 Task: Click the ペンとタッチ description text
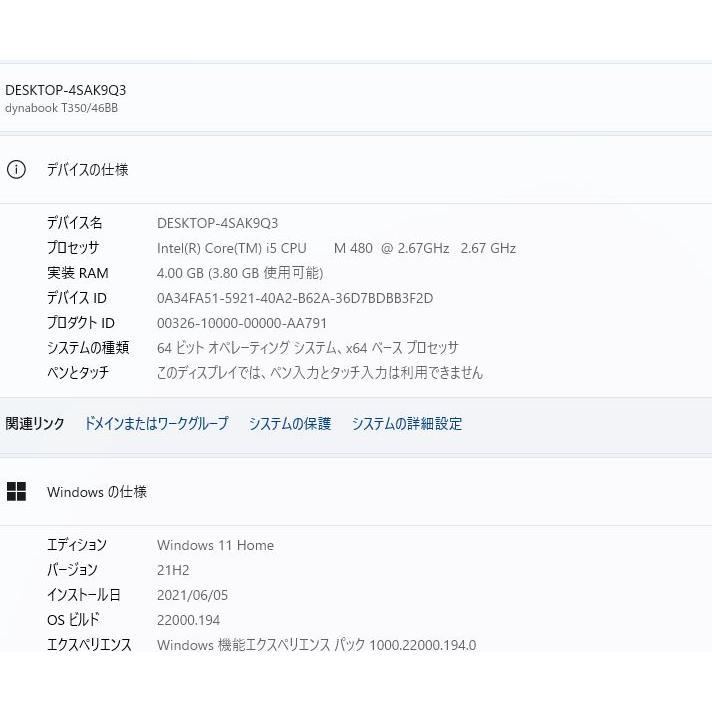pos(320,373)
